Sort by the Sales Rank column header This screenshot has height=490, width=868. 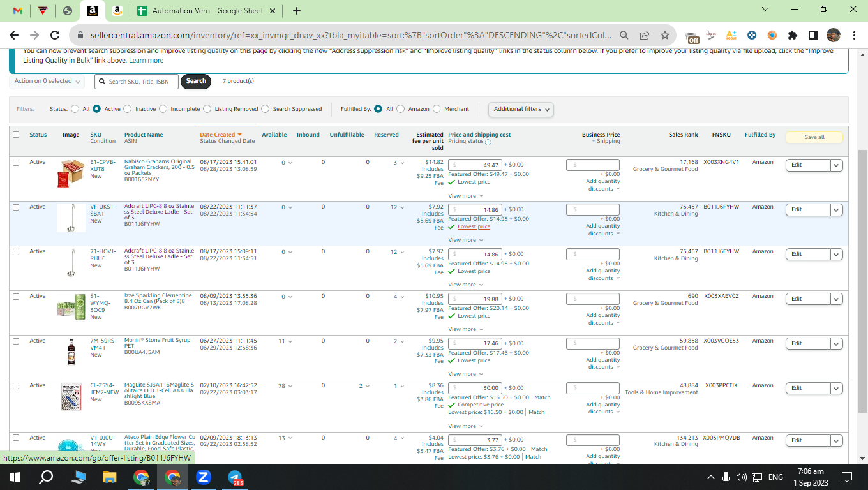pos(684,135)
